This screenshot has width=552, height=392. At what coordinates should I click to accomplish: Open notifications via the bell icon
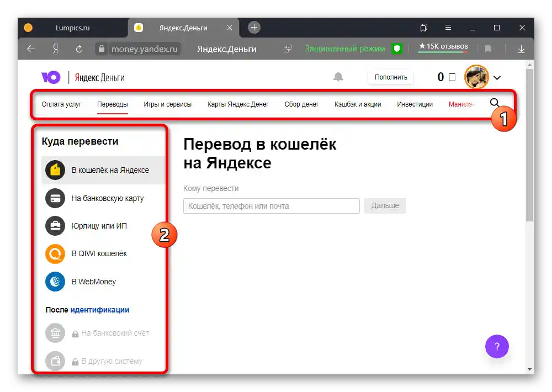(x=339, y=77)
